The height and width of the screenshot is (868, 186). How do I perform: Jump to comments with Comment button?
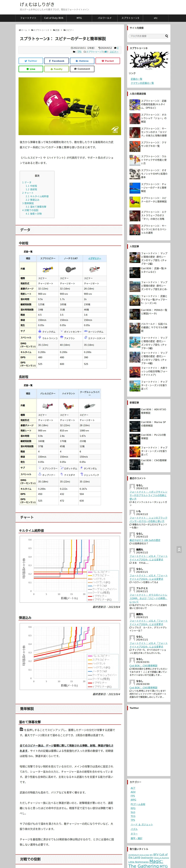point(82,69)
